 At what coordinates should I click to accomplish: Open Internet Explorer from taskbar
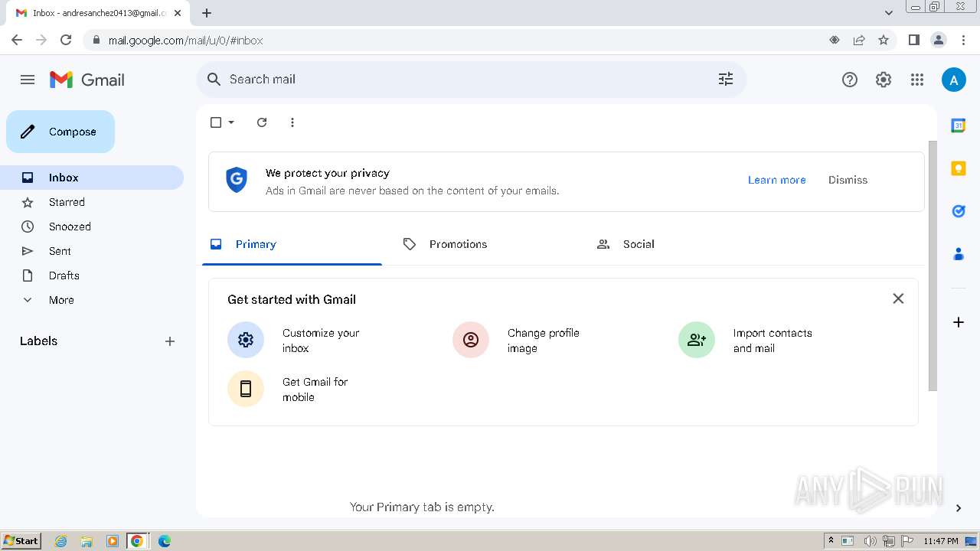click(61, 541)
